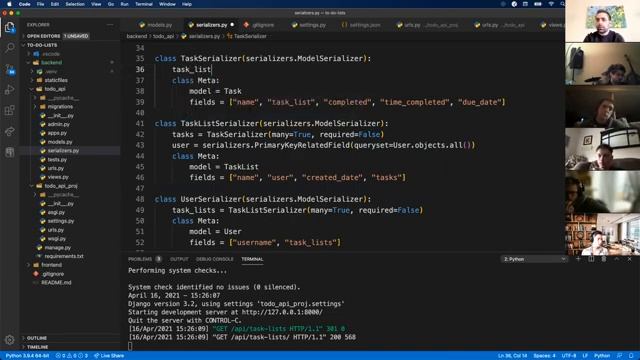640x360 pixels.
Task: Open the Run and Debug view
Action: [9, 89]
